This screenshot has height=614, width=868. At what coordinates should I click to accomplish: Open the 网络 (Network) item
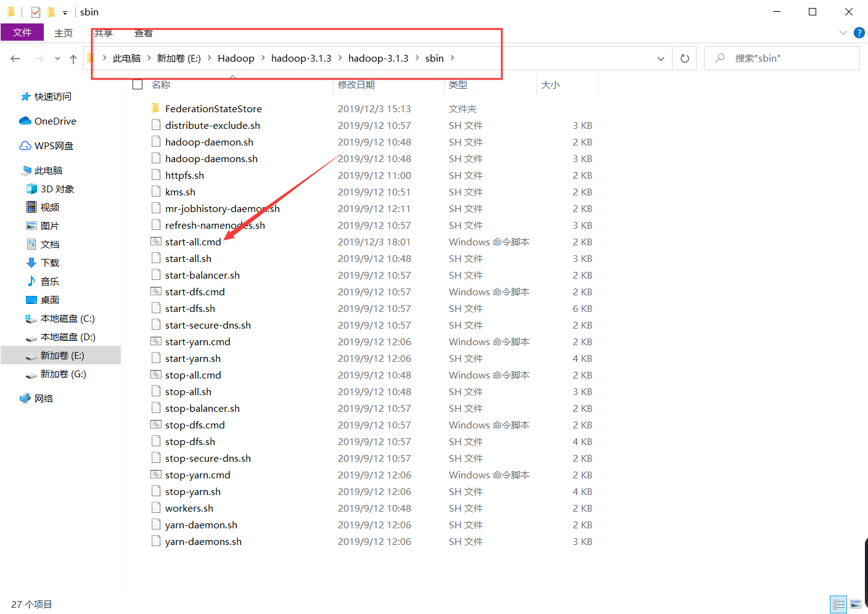click(x=45, y=398)
